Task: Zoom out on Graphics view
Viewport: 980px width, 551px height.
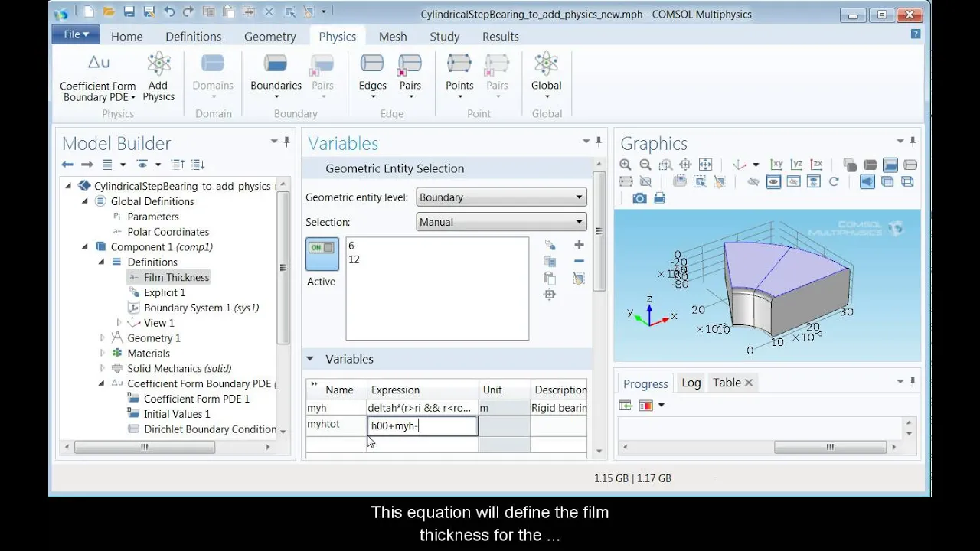Action: (645, 165)
